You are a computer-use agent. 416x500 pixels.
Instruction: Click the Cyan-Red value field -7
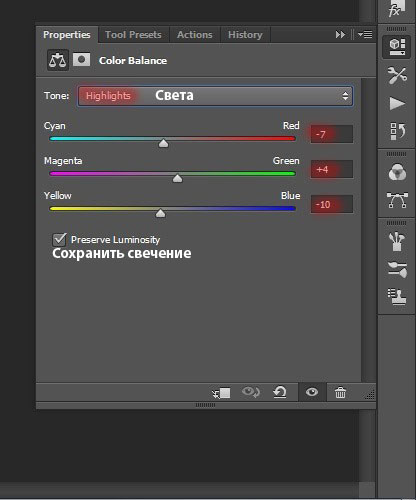(x=331, y=134)
